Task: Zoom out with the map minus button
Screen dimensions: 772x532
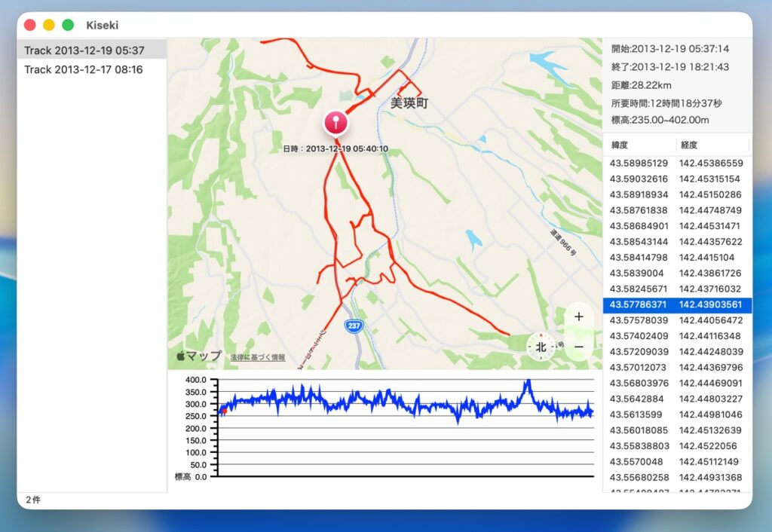Action: pyautogui.click(x=578, y=347)
